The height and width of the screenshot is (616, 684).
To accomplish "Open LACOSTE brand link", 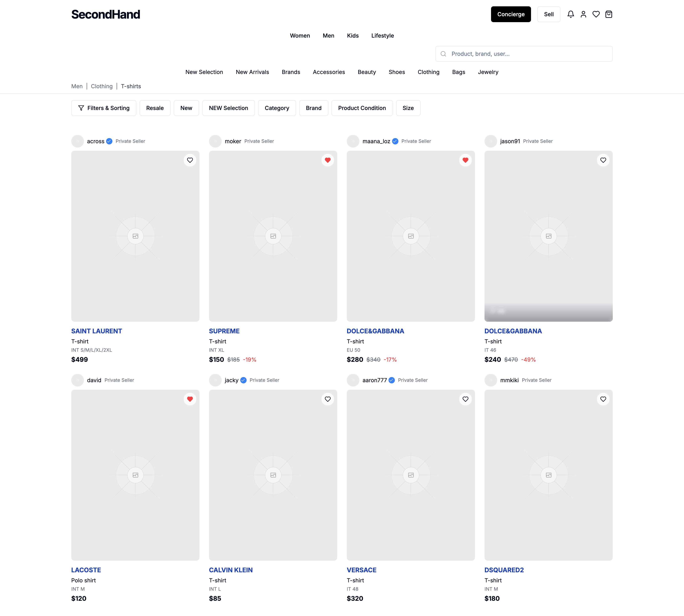I will [86, 570].
